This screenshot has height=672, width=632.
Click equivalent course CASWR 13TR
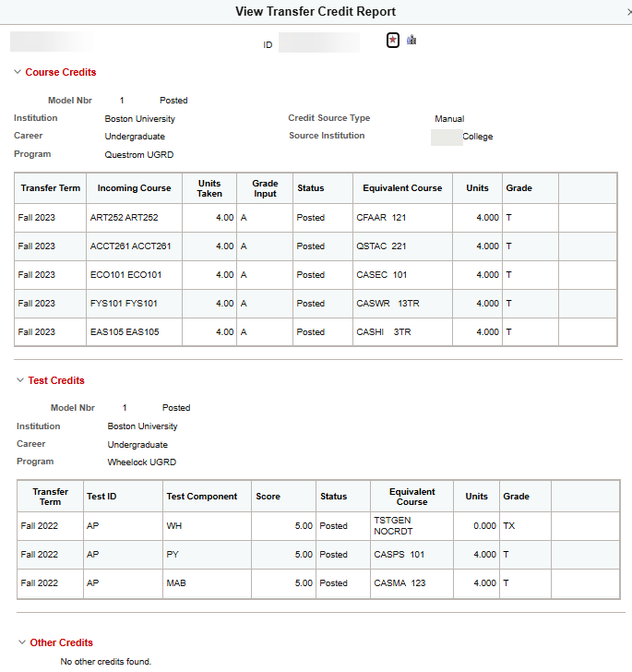tap(388, 304)
